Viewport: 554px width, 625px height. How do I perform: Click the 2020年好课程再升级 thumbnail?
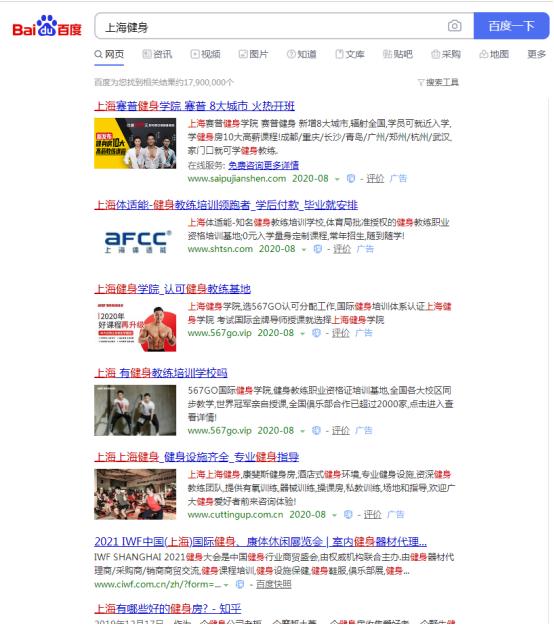click(x=135, y=326)
